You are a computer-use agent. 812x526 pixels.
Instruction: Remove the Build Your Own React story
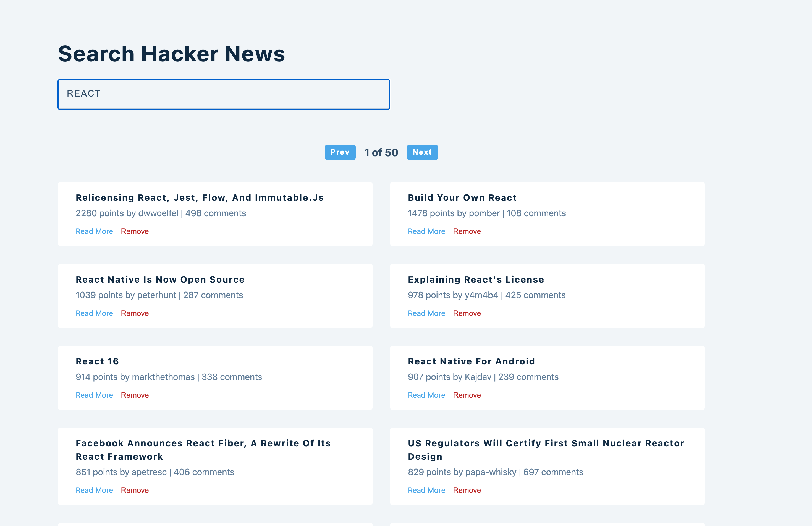[467, 231]
